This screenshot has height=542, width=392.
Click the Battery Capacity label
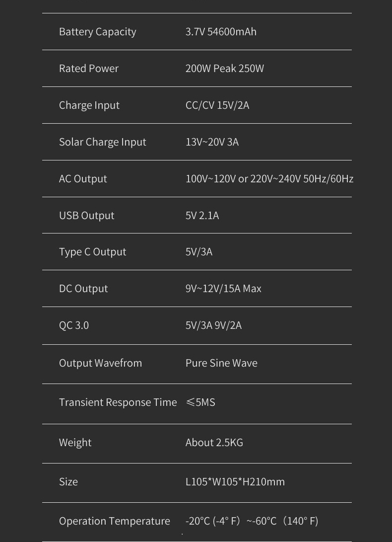pos(97,32)
